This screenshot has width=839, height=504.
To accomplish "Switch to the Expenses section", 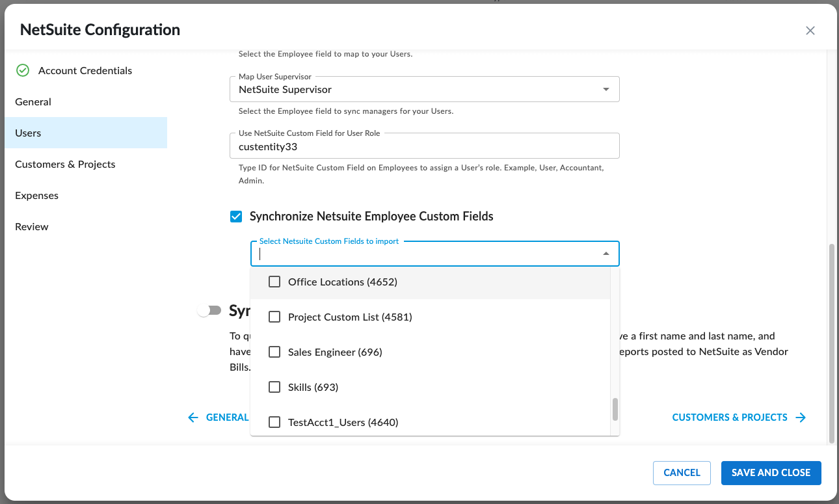I will [x=86, y=195].
